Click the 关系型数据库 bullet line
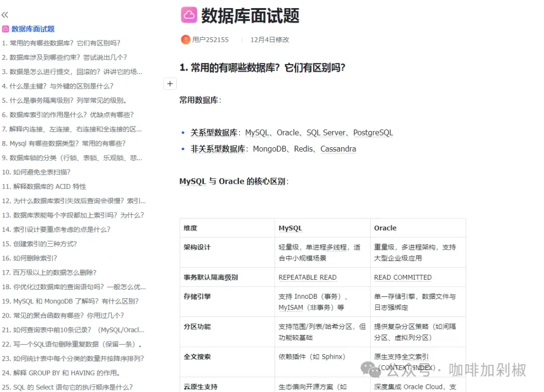The image size is (544, 392). pyautogui.click(x=292, y=133)
